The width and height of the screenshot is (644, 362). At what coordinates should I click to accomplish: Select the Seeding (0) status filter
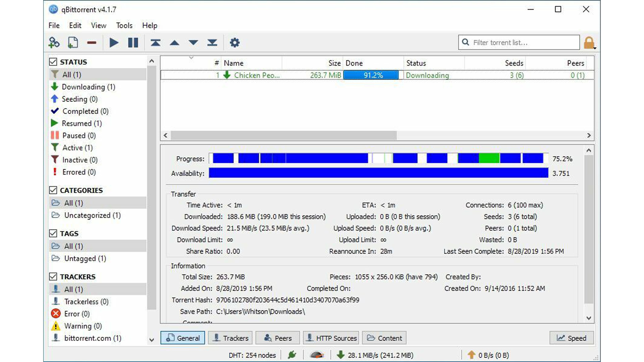coord(98,99)
